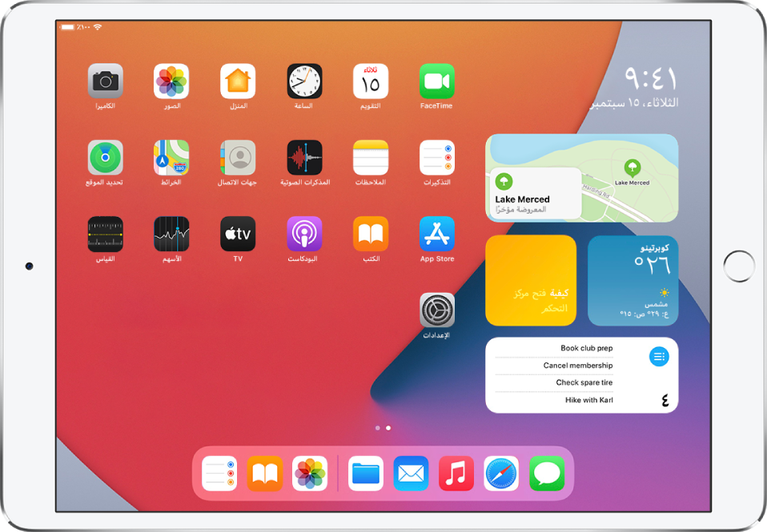The image size is (767, 532).
Task: Open the Camera app
Action: (x=105, y=81)
